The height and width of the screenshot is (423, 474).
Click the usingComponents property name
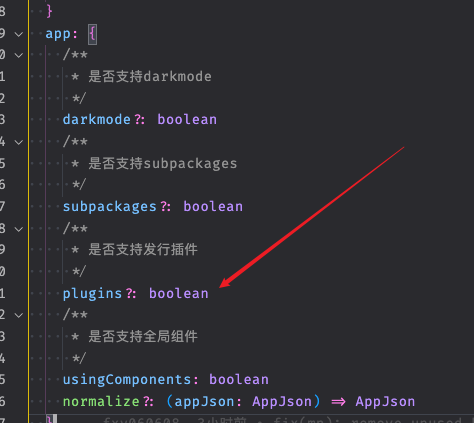(x=127, y=380)
